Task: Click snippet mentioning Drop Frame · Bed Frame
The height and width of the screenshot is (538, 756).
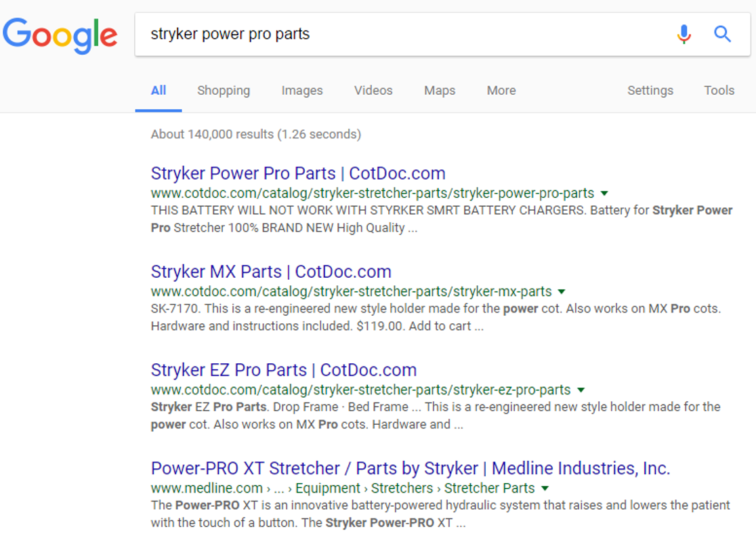Action: click(x=436, y=416)
